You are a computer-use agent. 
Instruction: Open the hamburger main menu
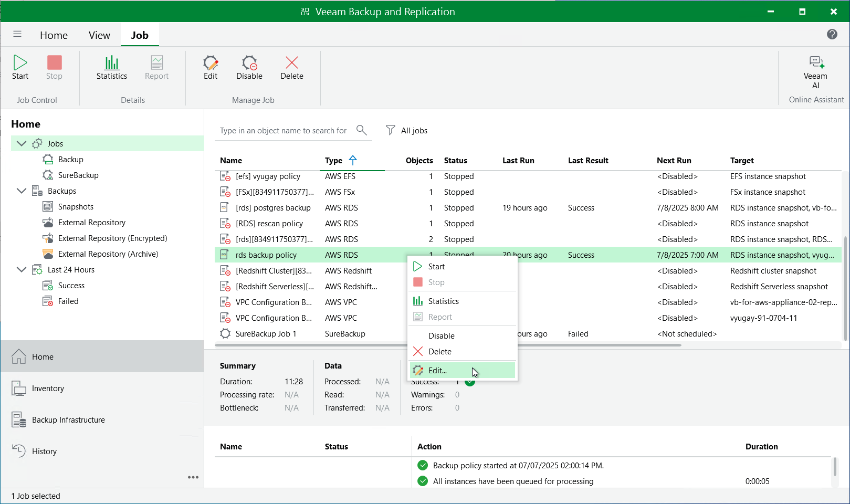point(17,34)
